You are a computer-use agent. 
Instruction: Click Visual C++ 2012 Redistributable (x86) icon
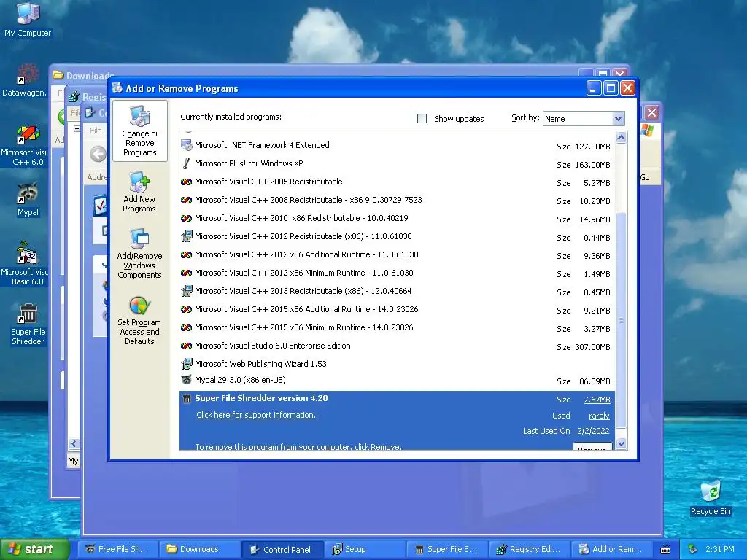(187, 236)
